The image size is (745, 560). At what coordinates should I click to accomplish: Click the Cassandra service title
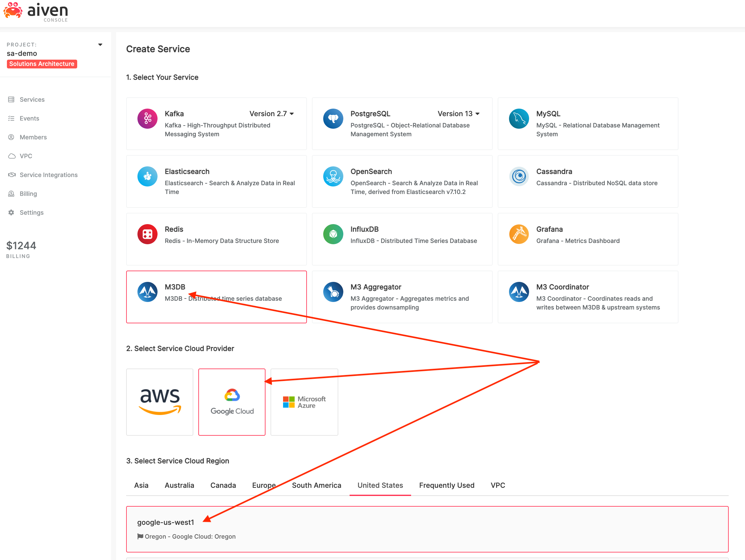click(x=554, y=171)
